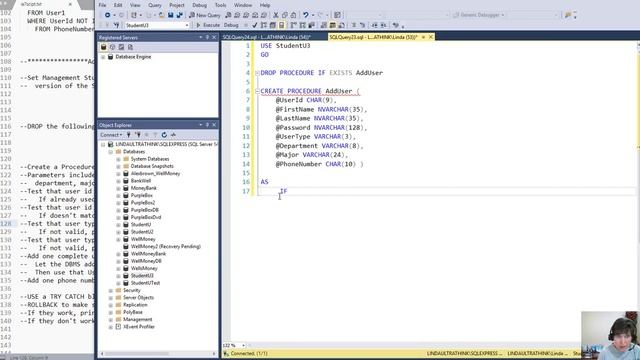The height and width of the screenshot is (360, 640).
Task: Open the Tools menu
Action: [x=220, y=5]
